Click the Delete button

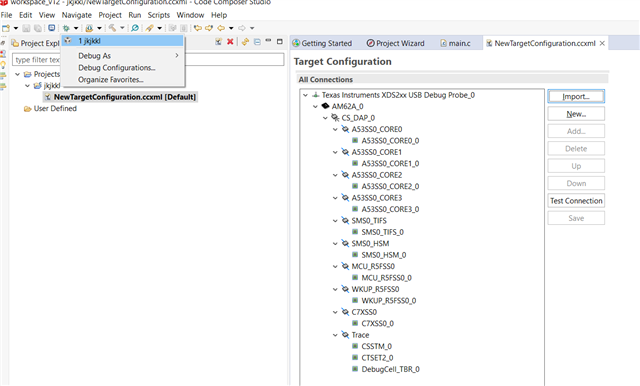[576, 149]
